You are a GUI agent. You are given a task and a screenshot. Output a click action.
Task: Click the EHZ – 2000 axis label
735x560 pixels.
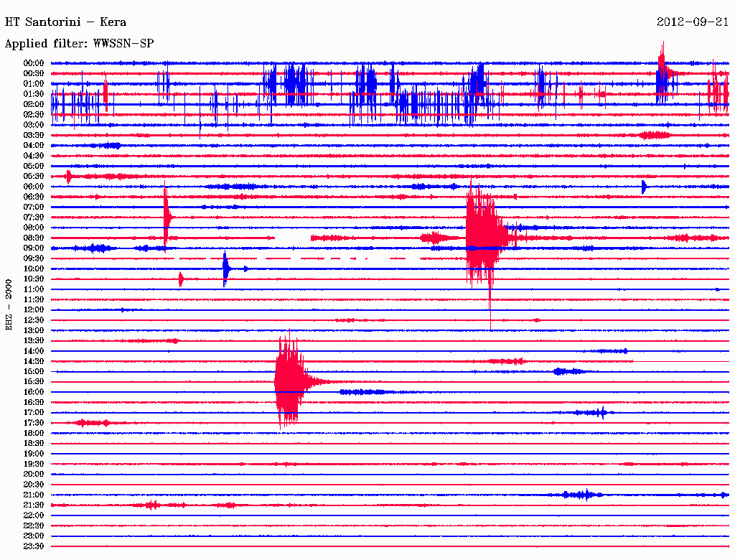(9, 305)
